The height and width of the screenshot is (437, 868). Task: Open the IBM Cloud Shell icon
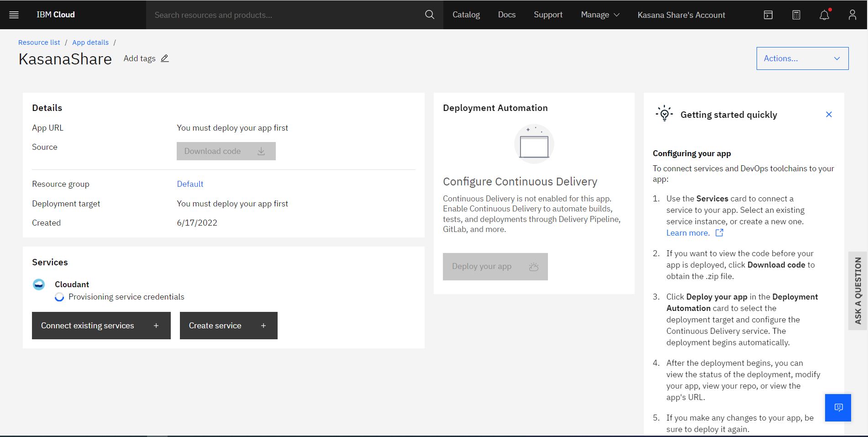coord(768,15)
